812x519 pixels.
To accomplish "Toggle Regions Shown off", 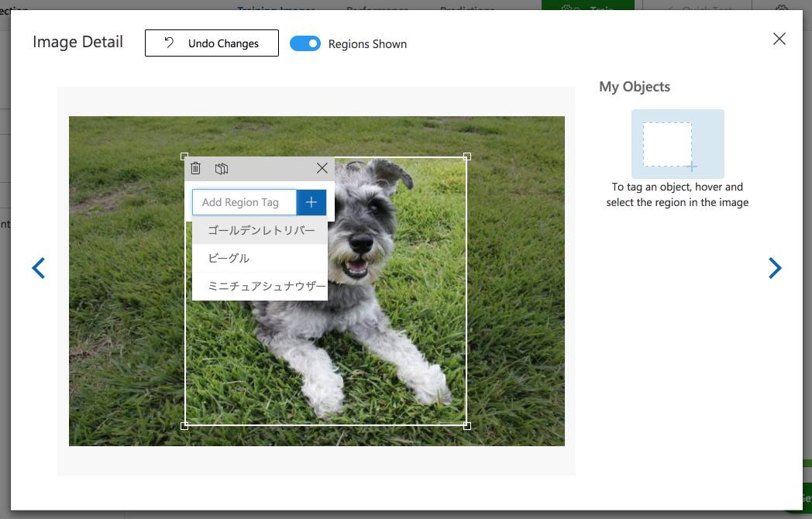I will (x=305, y=43).
